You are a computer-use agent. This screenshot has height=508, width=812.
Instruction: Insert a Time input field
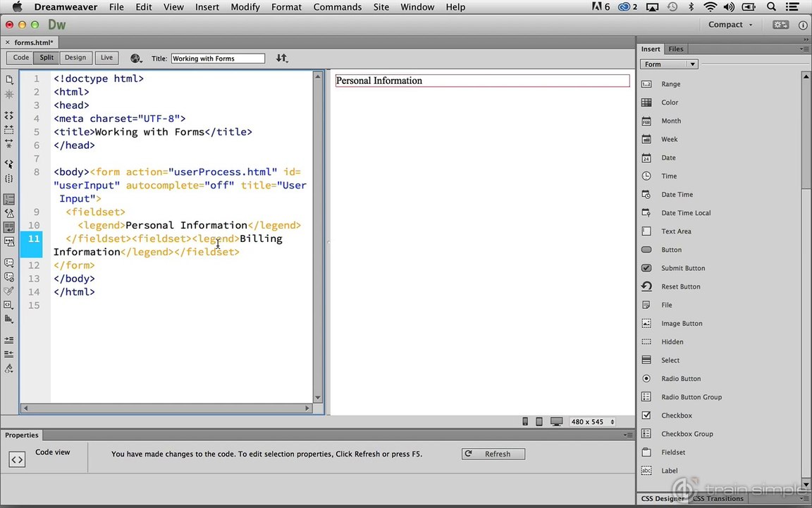click(668, 176)
